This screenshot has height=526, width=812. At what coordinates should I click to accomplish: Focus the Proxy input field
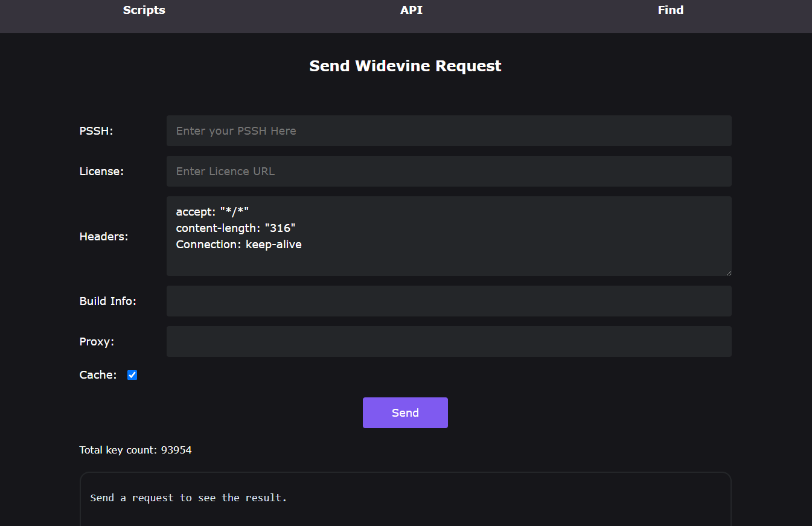tap(449, 342)
